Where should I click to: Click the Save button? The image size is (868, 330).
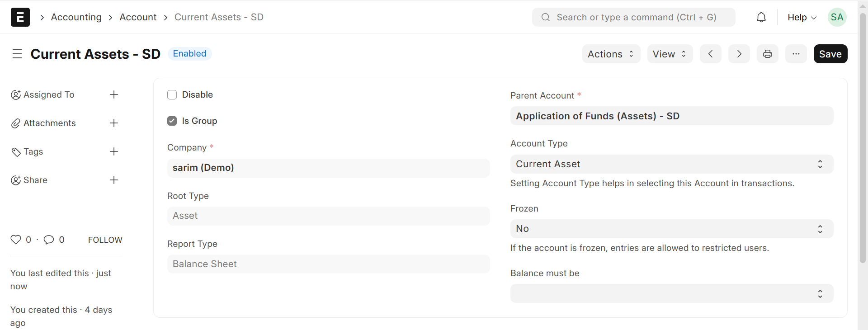pos(830,54)
